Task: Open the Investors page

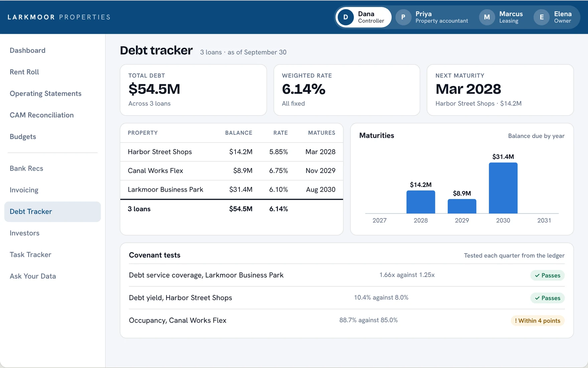Action: point(52,233)
